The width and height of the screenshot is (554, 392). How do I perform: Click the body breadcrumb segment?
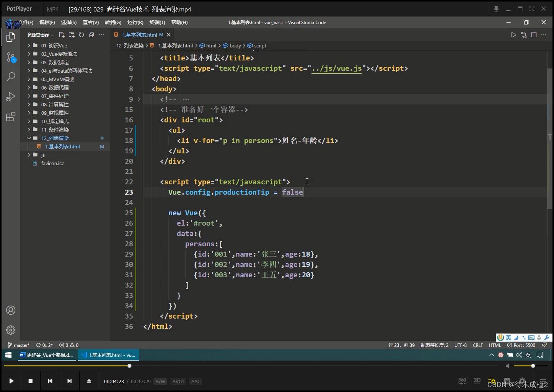(x=232, y=46)
